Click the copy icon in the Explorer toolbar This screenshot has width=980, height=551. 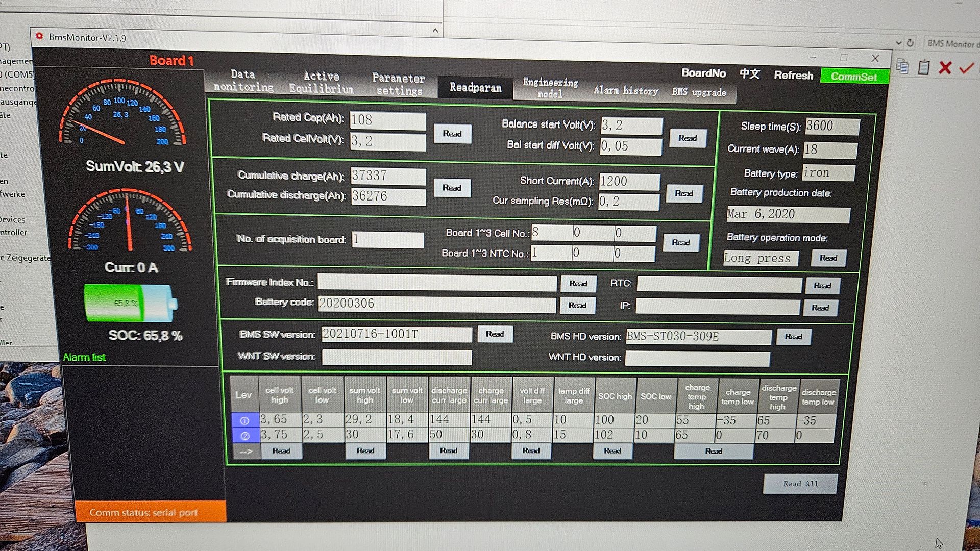click(902, 67)
